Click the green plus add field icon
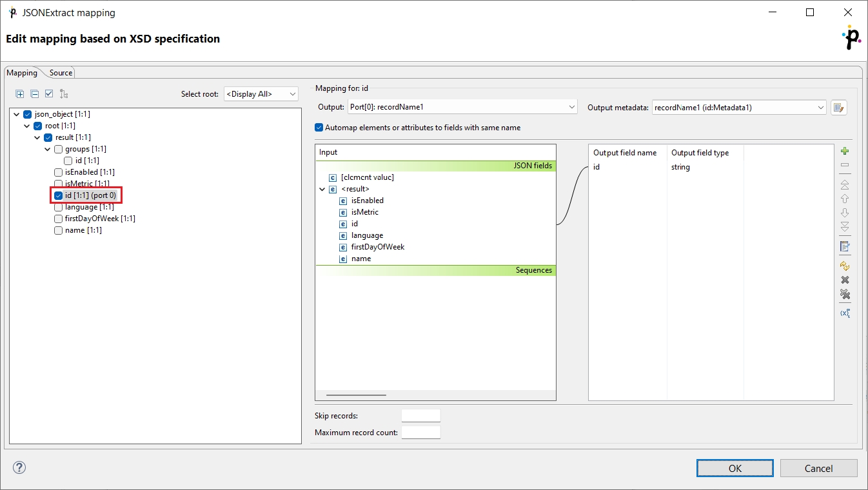 pyautogui.click(x=845, y=152)
